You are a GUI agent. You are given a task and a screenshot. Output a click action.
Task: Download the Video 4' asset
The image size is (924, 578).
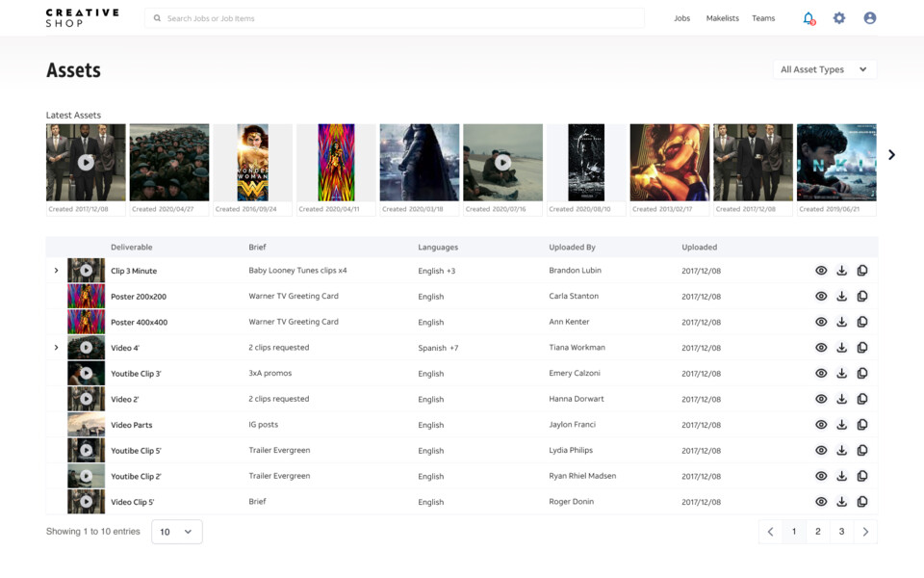coord(841,348)
